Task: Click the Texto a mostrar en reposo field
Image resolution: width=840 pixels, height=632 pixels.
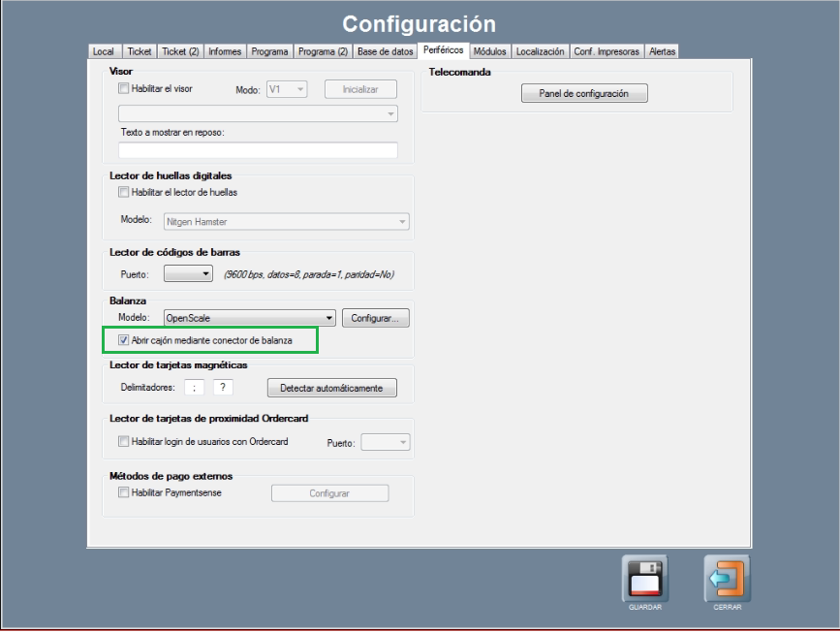Action: [x=258, y=150]
